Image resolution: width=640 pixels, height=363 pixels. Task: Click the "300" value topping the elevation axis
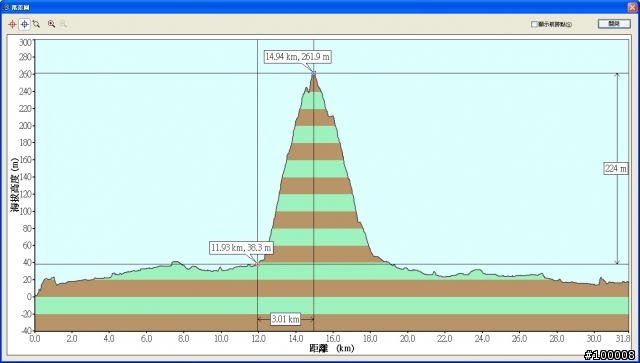25,42
